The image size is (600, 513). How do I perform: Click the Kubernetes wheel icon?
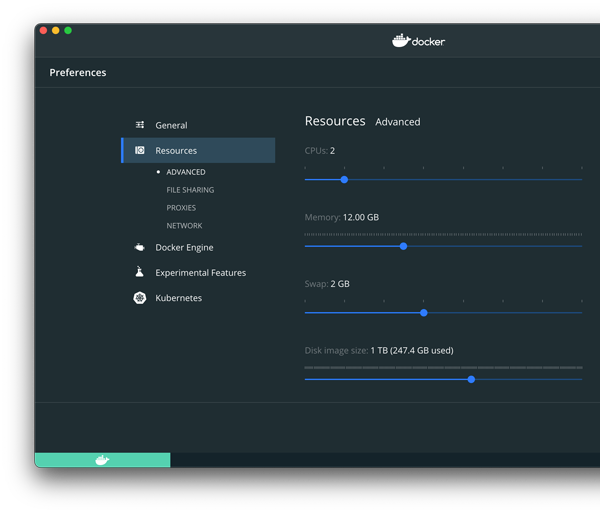pyautogui.click(x=140, y=298)
